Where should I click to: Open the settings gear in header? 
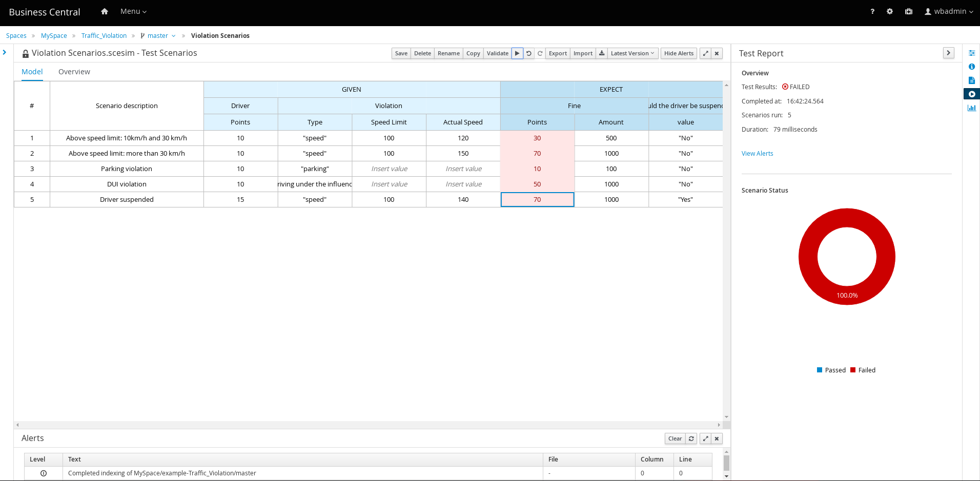coord(890,11)
